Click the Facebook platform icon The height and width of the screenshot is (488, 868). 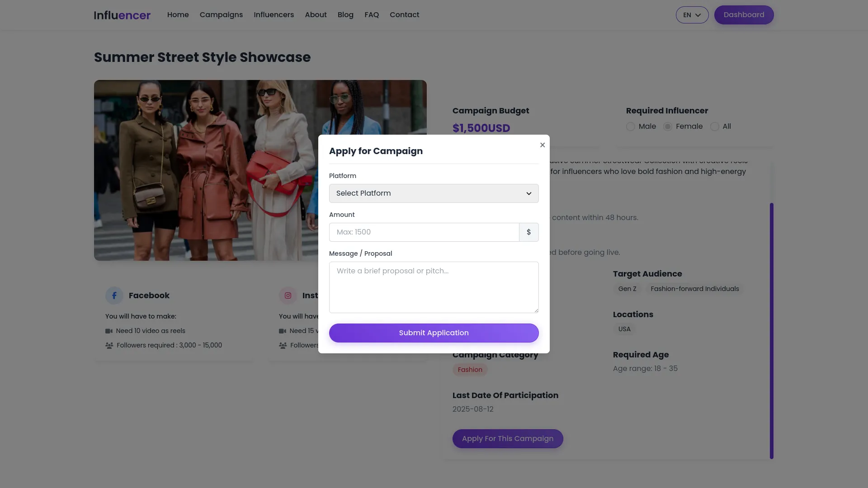[x=114, y=296]
